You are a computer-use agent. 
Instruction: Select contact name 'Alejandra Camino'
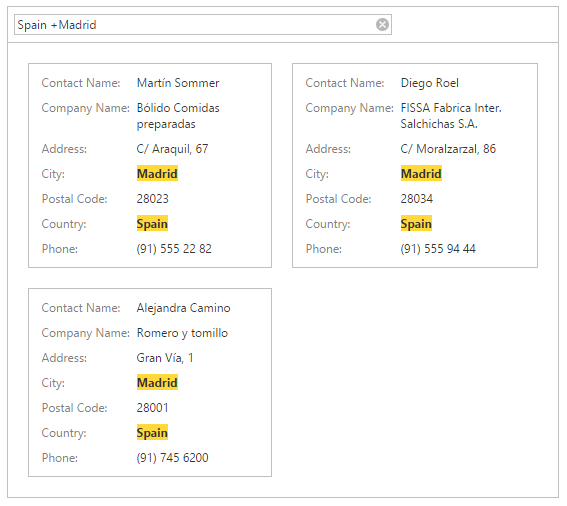click(x=183, y=308)
